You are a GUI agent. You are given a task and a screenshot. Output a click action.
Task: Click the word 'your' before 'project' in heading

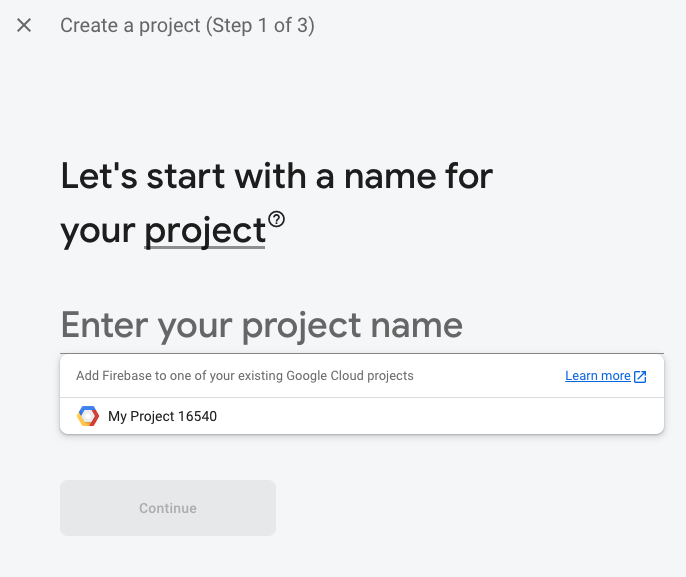(x=98, y=231)
